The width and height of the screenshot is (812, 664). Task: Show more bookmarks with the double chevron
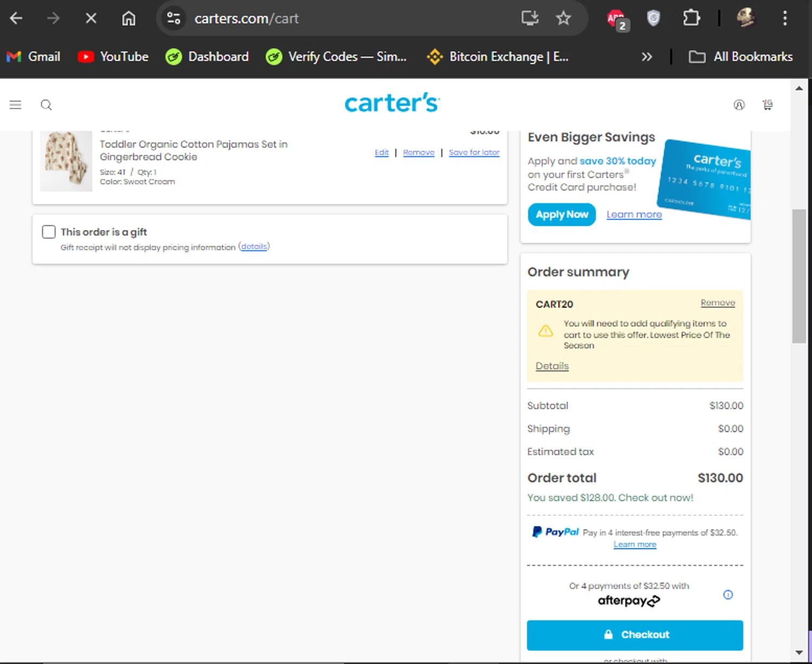pos(647,56)
